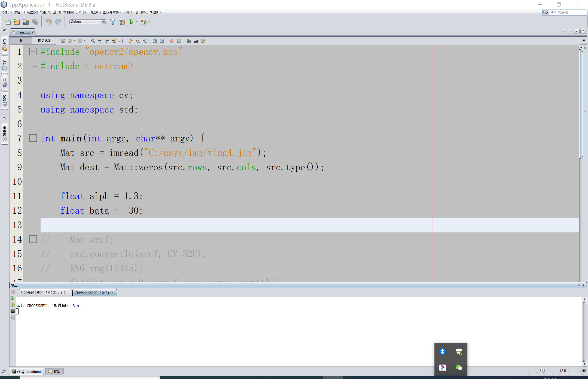Toggle the 导航器 (Navigator) side panel

(x=5, y=134)
